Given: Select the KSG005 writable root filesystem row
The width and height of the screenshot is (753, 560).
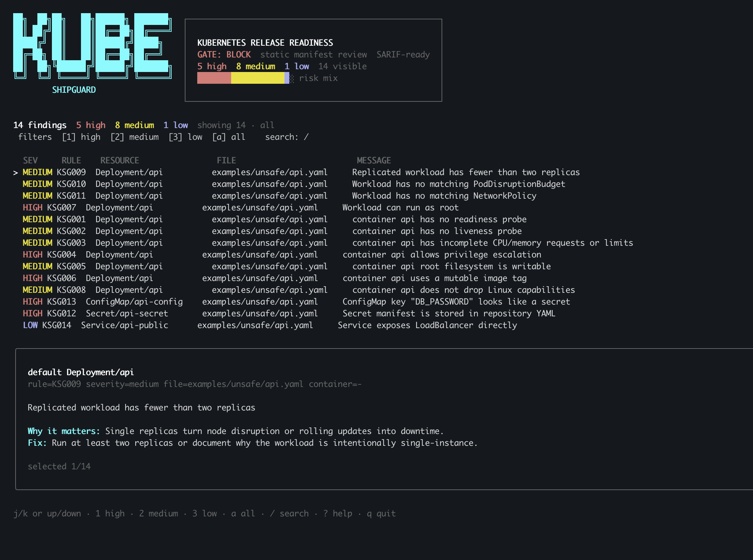Looking at the screenshot, I should pyautogui.click(x=287, y=267).
